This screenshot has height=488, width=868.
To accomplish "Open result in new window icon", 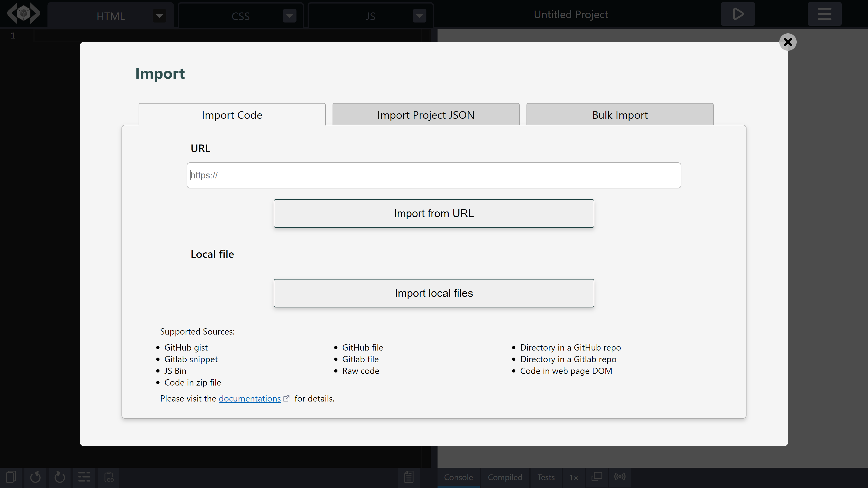I will click(597, 477).
